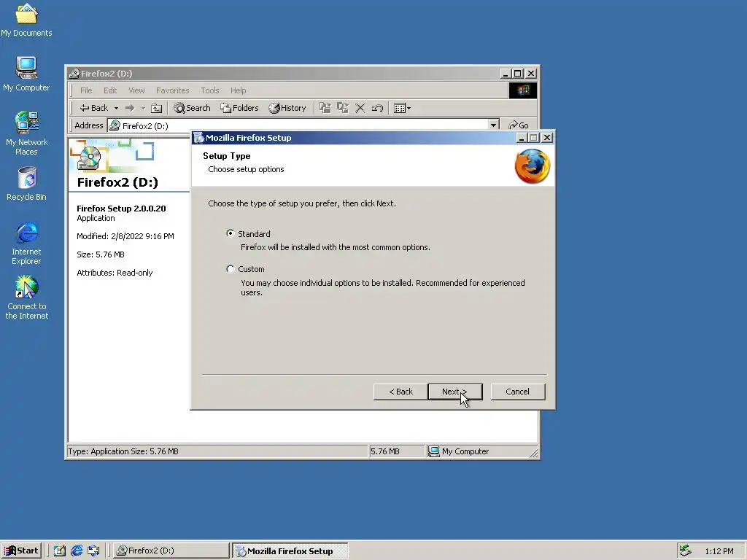This screenshot has height=560, width=747.
Task: Click the 1:12 PM clock
Action: pyautogui.click(x=719, y=551)
